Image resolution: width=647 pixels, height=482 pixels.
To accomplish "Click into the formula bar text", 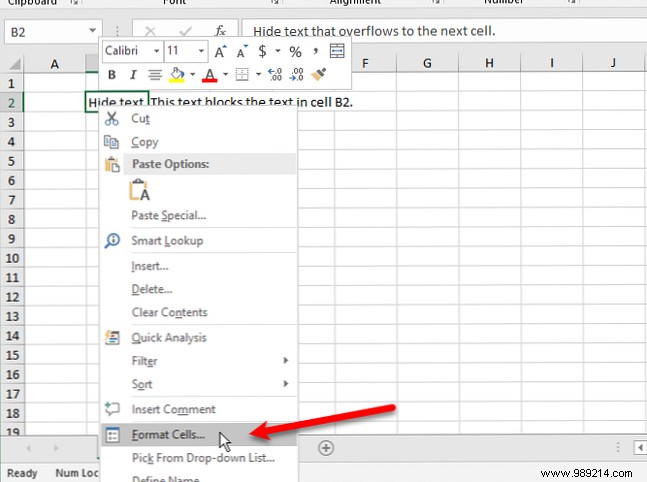I will pyautogui.click(x=444, y=31).
